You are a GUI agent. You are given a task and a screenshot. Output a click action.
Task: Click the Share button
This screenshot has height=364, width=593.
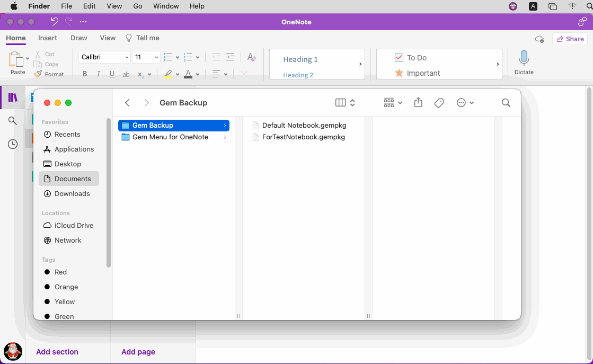pos(570,39)
